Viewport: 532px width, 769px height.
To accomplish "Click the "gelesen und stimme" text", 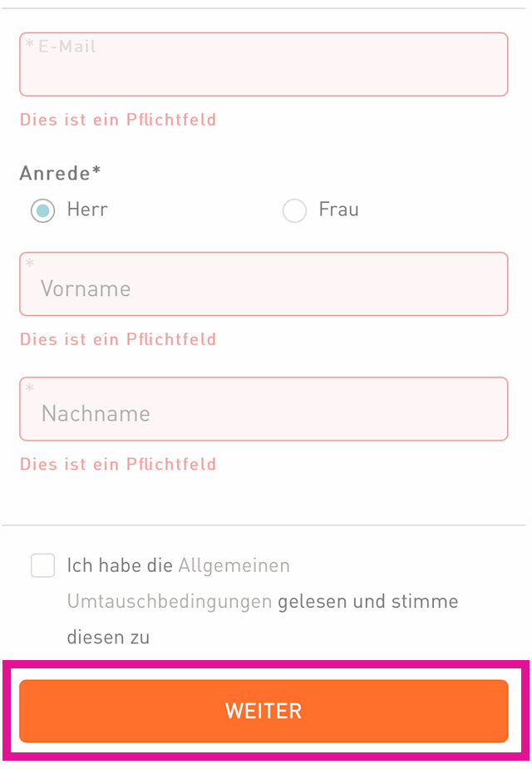I will coord(367,601).
